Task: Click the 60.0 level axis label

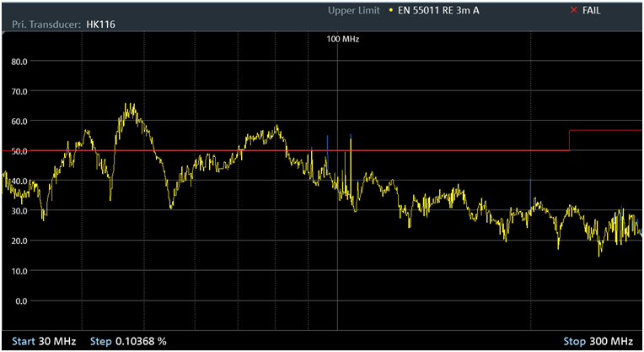Action: pos(19,122)
